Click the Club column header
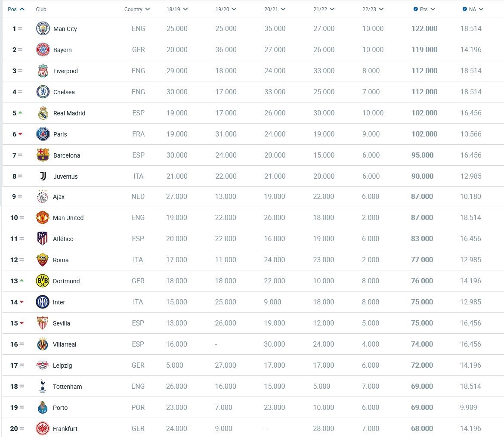The image size is (504, 437). tap(41, 9)
